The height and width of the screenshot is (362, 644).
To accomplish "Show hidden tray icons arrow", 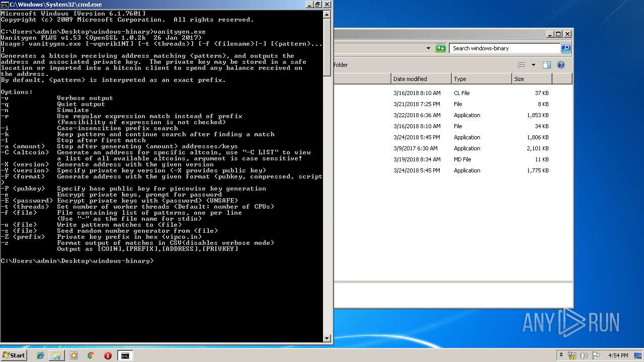I will point(561,355).
